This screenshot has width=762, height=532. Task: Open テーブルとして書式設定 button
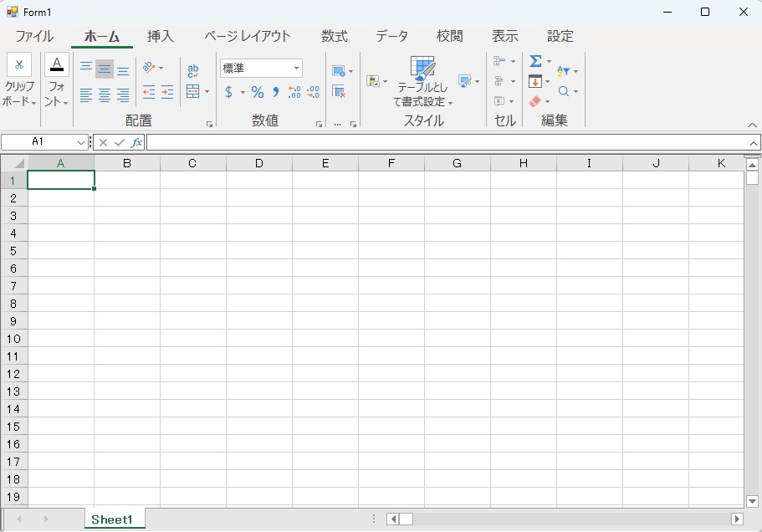422,81
